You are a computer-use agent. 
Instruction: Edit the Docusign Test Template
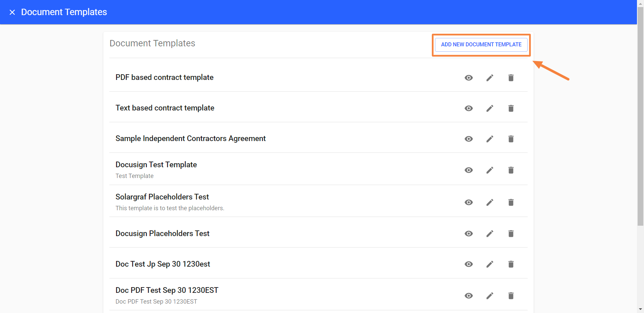[490, 170]
